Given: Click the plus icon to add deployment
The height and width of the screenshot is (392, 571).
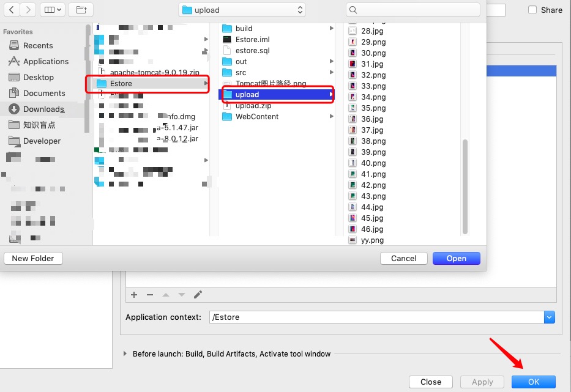Looking at the screenshot, I should [134, 295].
